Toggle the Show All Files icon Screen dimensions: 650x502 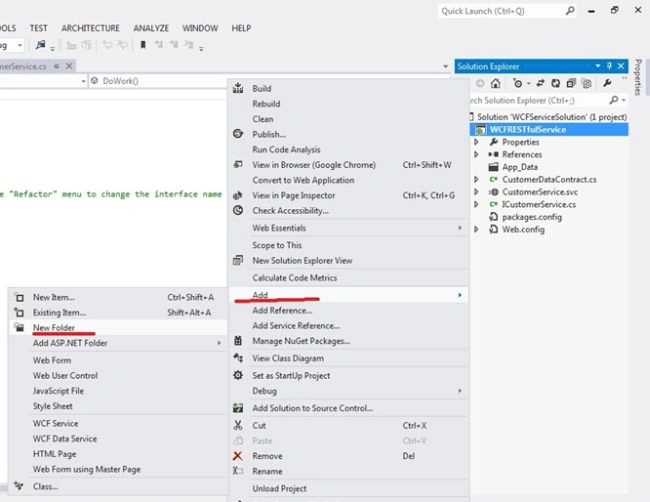pyautogui.click(x=587, y=83)
